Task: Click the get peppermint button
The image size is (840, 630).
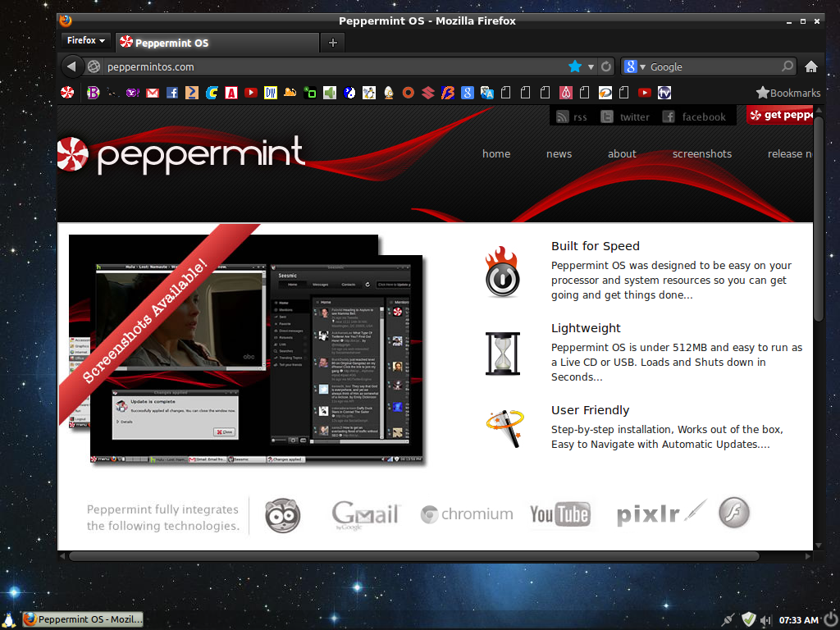Action: point(780,115)
